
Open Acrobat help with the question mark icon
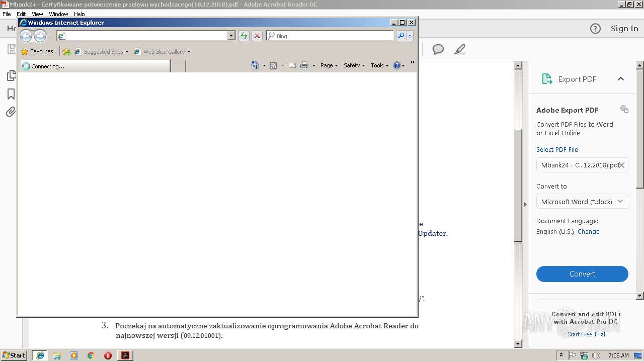(595, 29)
